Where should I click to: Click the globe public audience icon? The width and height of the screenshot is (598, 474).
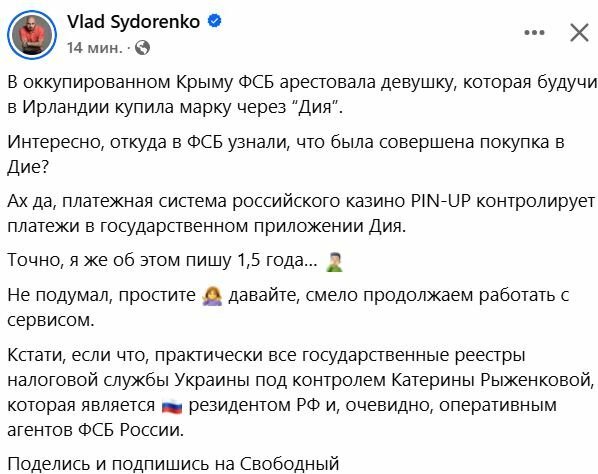(142, 48)
